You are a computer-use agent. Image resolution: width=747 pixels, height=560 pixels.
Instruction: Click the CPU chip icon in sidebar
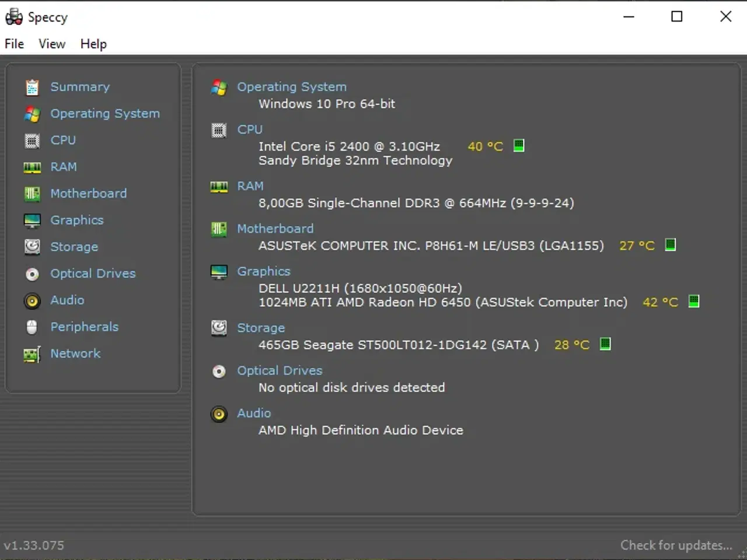click(32, 141)
